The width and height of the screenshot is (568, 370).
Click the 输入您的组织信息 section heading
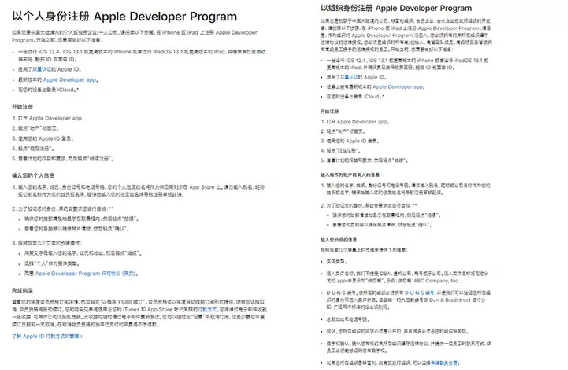tap(339, 240)
